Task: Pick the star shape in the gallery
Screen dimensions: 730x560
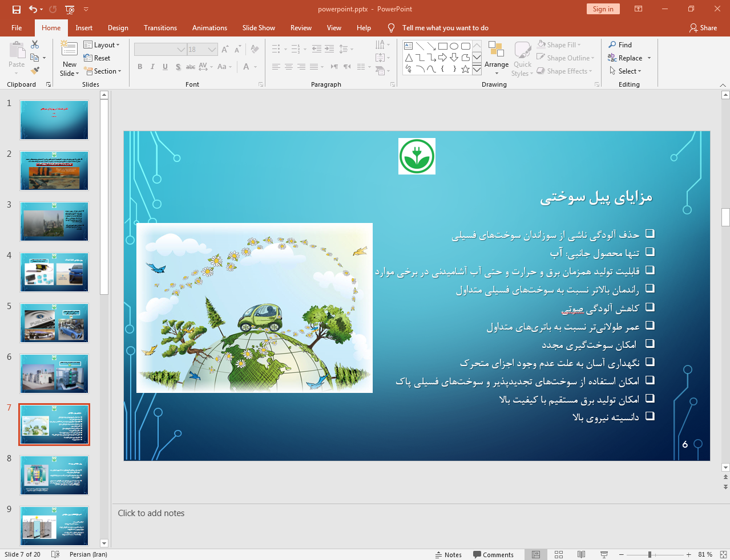Action: (465, 69)
